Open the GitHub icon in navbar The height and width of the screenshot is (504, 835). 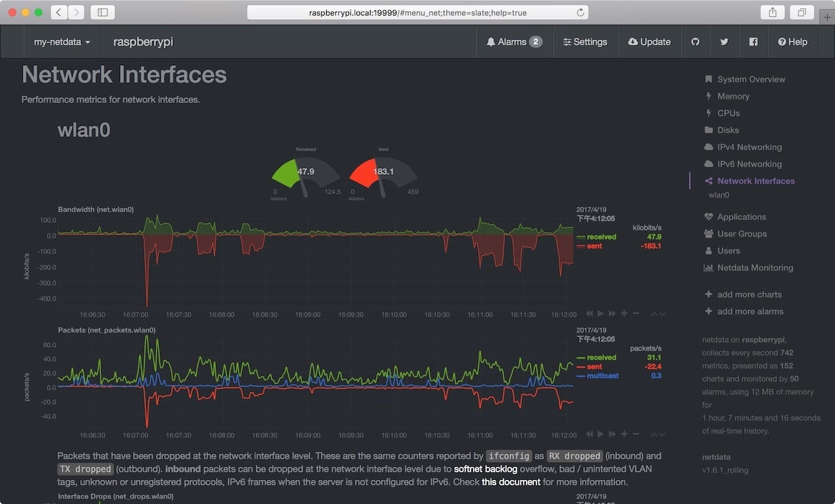[x=695, y=42]
